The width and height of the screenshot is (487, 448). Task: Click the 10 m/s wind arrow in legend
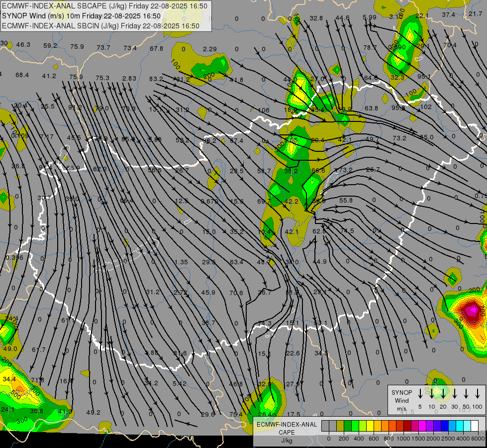(x=432, y=394)
